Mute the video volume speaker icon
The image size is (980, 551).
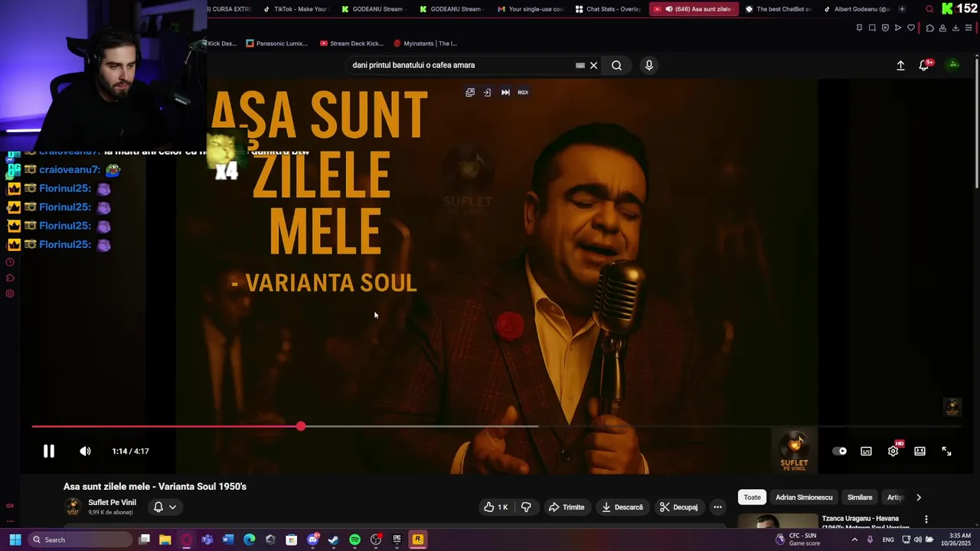(x=85, y=452)
